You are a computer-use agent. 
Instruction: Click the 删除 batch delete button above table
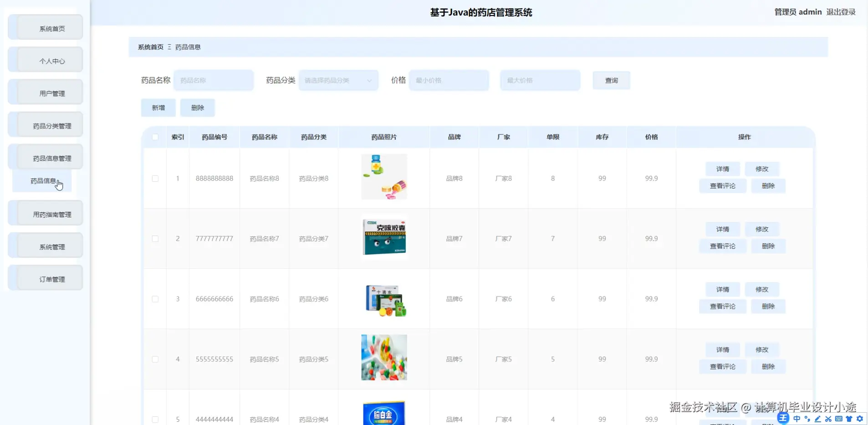tap(197, 108)
